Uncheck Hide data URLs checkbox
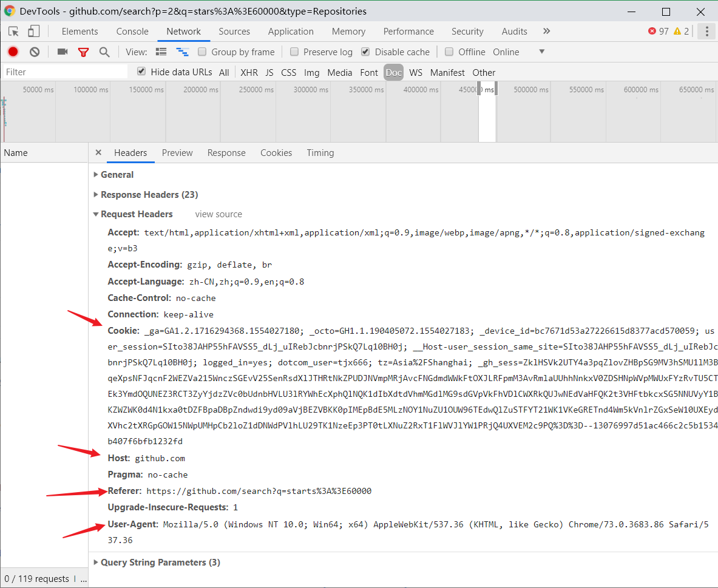 141,72
